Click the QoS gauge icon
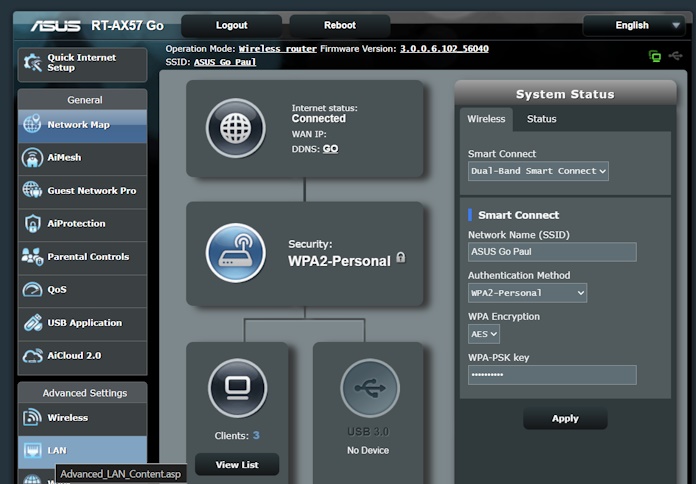Viewport: 696px width, 484px height. pos(32,290)
